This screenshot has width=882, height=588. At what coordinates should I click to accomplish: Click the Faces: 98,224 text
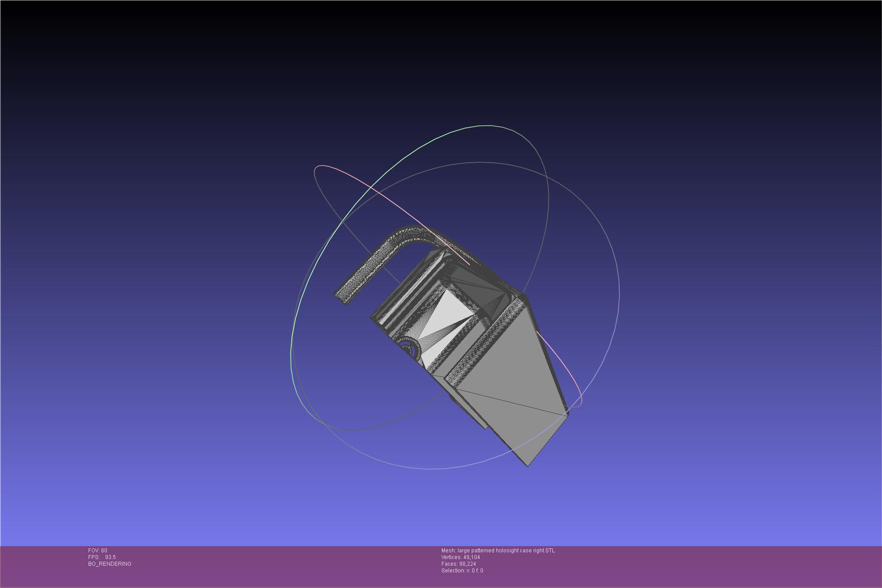(458, 564)
